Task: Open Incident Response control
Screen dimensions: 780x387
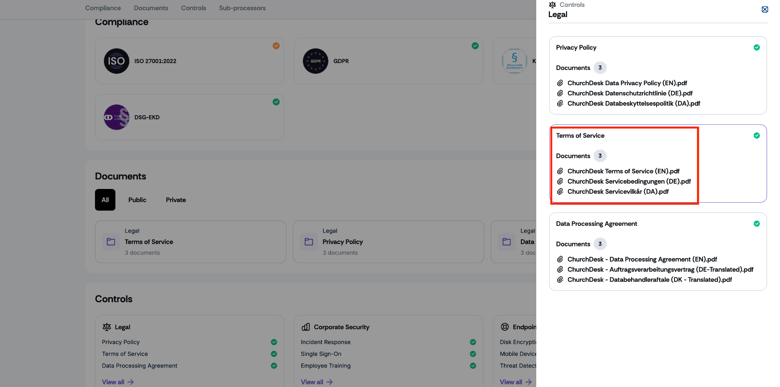Action: [x=325, y=342]
